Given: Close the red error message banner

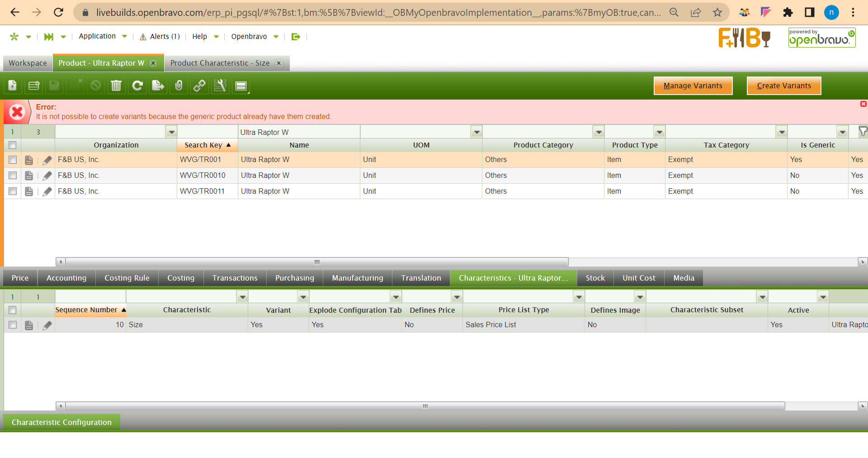Looking at the screenshot, I should coord(863,104).
